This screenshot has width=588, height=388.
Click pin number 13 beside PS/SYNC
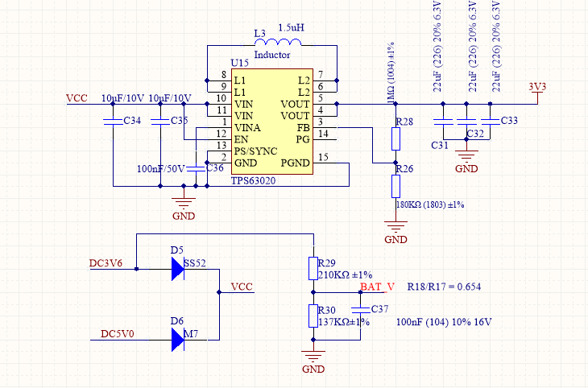(x=222, y=146)
